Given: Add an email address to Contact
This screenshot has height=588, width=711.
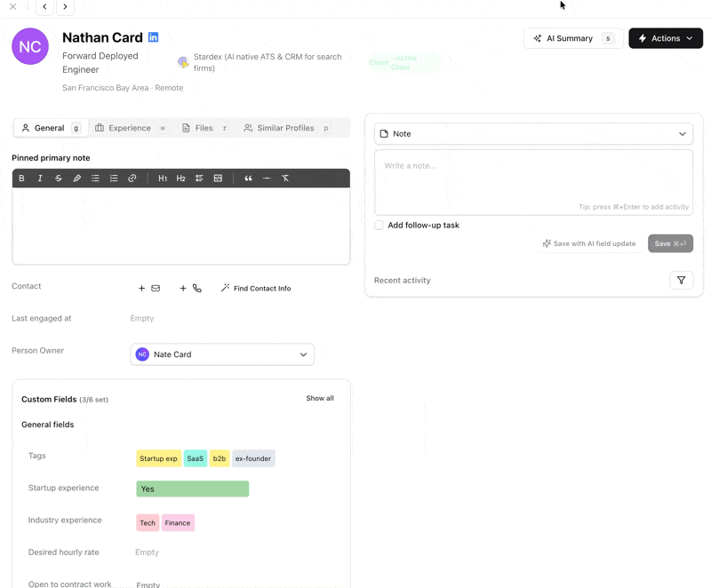Looking at the screenshot, I should tap(148, 288).
